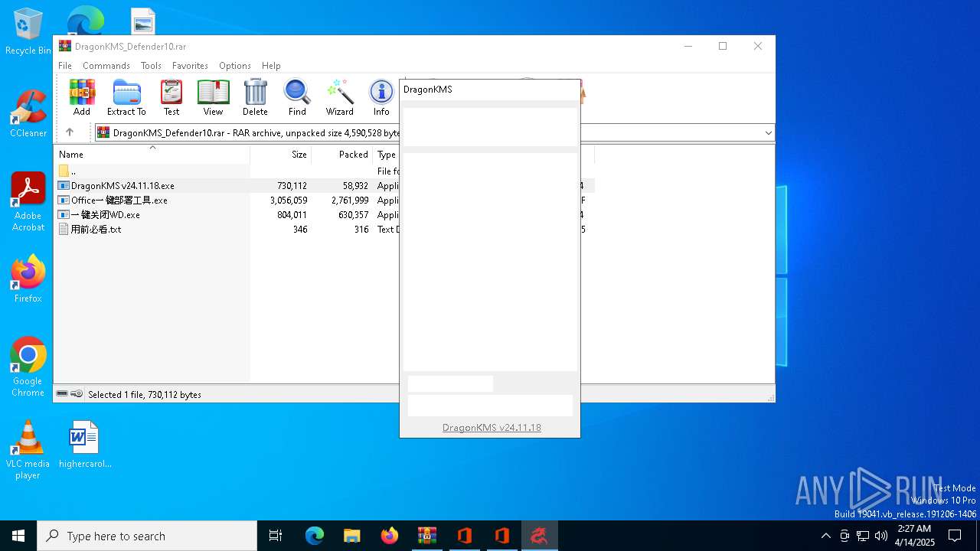
Task: Open the Commands menu
Action: pos(106,66)
